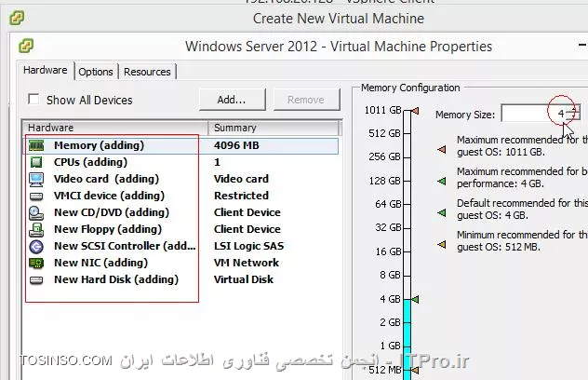Click the 4 GB green marker on memory scale
This screenshot has height=380, width=588.
click(415, 299)
